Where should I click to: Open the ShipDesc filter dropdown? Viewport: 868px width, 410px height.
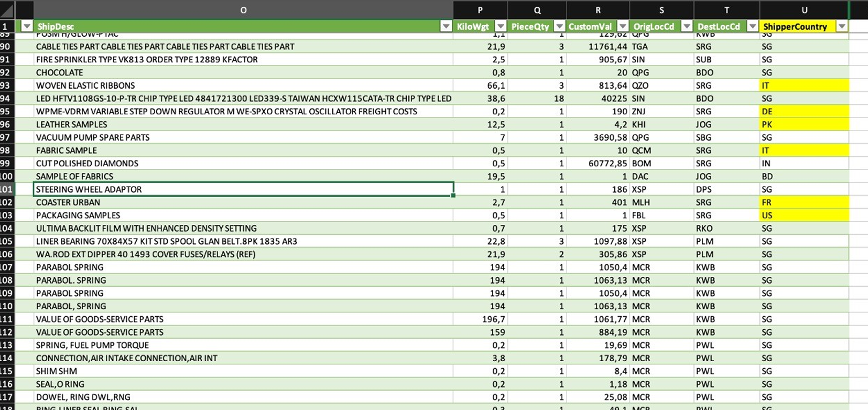(x=446, y=27)
